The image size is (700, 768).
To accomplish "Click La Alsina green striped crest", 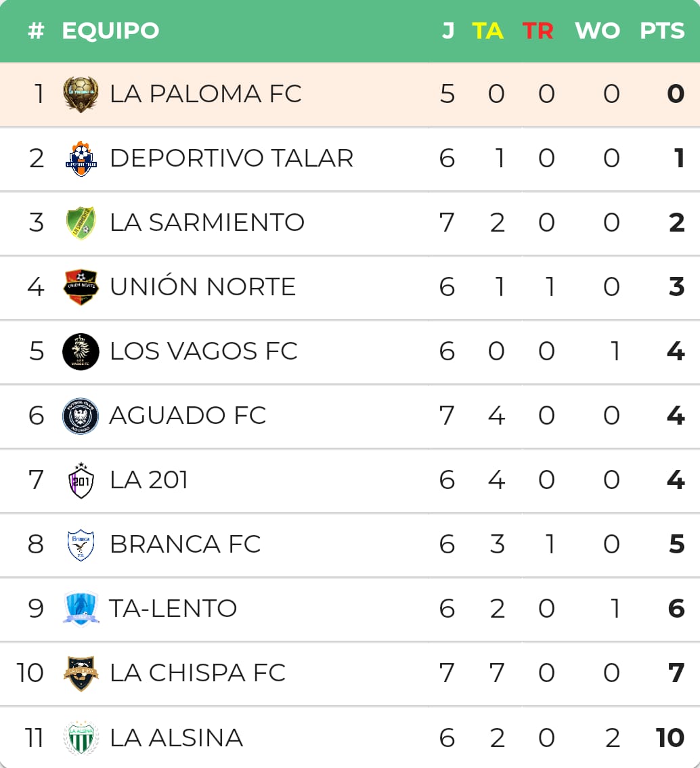I will click(x=81, y=738).
